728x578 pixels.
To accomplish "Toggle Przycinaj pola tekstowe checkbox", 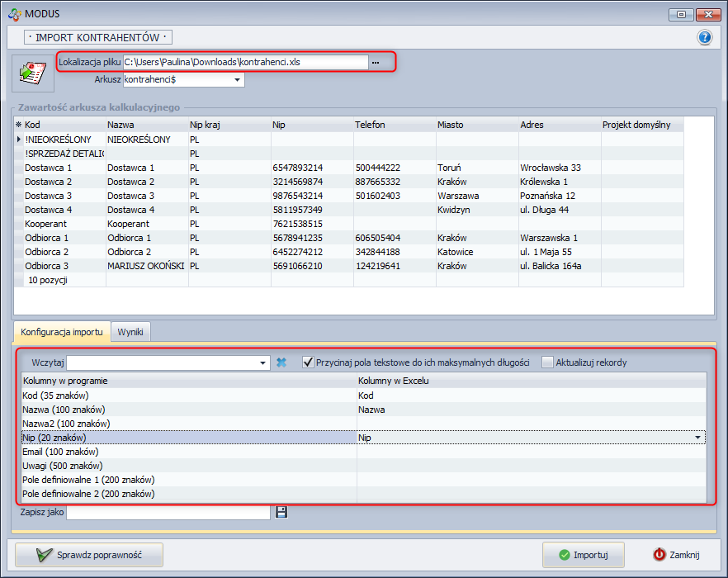I will (x=308, y=362).
